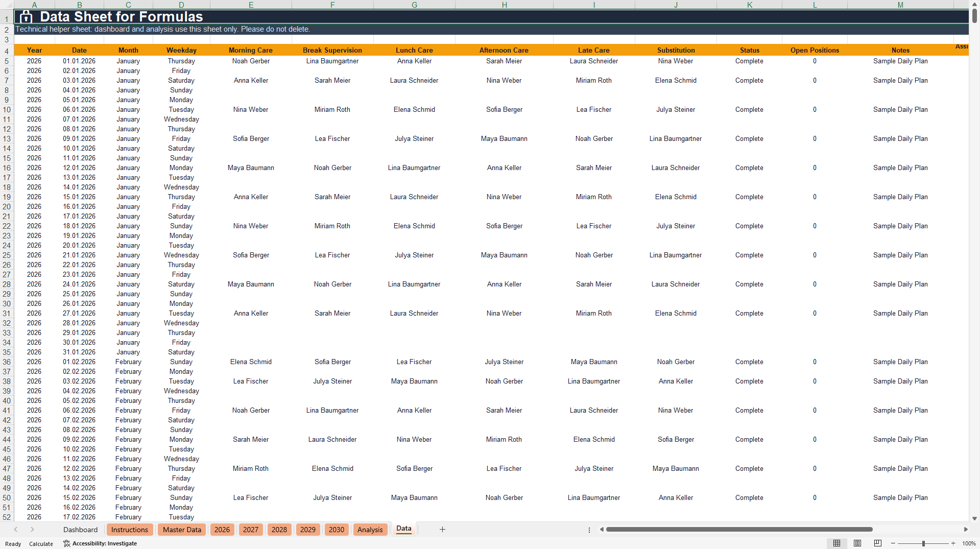Image resolution: width=980 pixels, height=549 pixels.
Task: Switch to the 2026 sheet tab
Action: [x=222, y=530]
